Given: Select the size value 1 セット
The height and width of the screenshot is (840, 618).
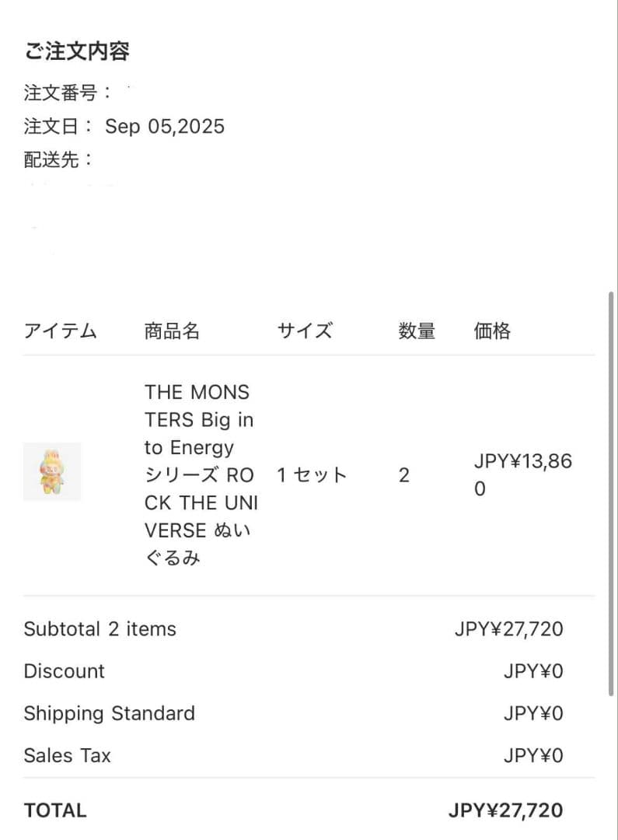Looking at the screenshot, I should coord(312,475).
